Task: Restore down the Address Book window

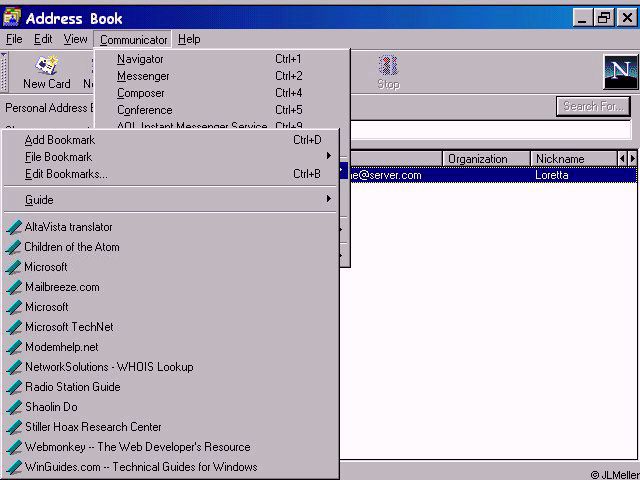Action: 604,18
